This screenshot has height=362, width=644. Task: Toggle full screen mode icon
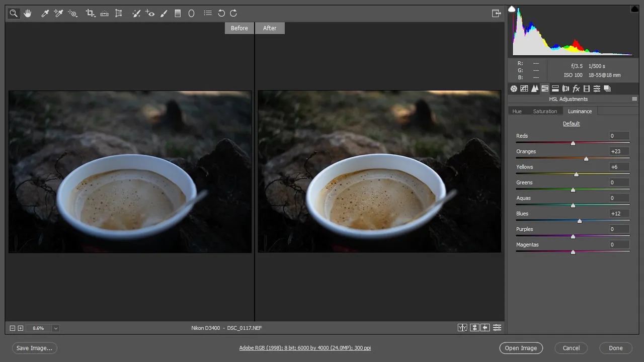(496, 14)
